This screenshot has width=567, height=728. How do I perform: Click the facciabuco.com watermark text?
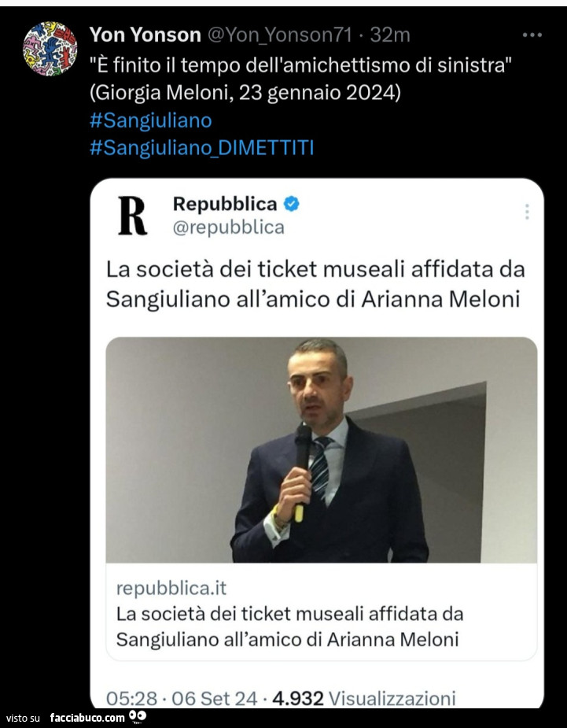pos(87,718)
